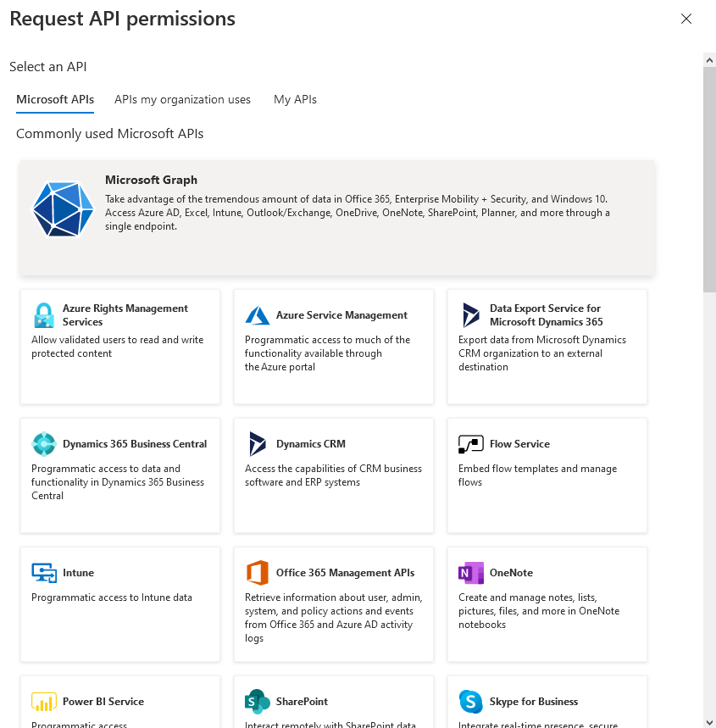716x728 pixels.
Task: Click the Power BI Service icon
Action: pyautogui.click(x=44, y=702)
